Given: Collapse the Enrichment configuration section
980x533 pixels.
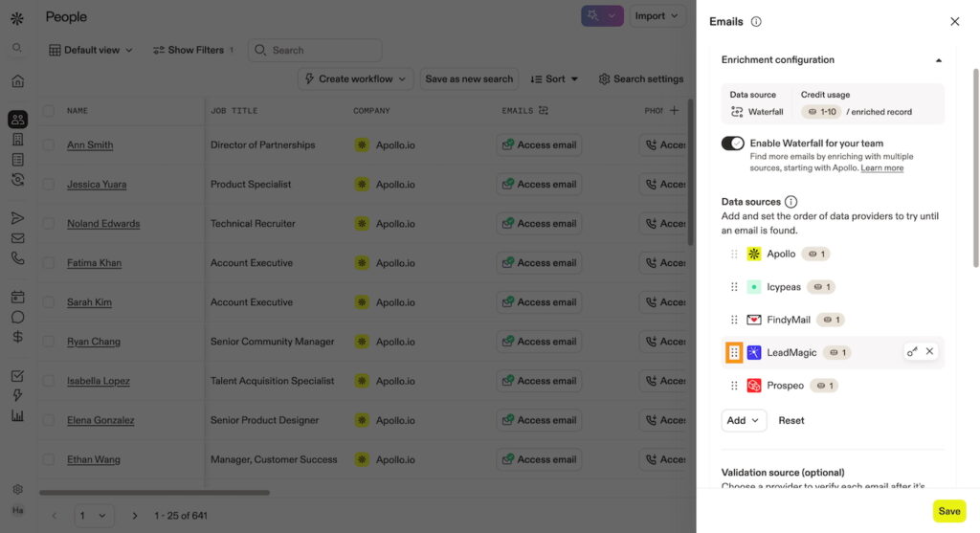Looking at the screenshot, I should 938,60.
